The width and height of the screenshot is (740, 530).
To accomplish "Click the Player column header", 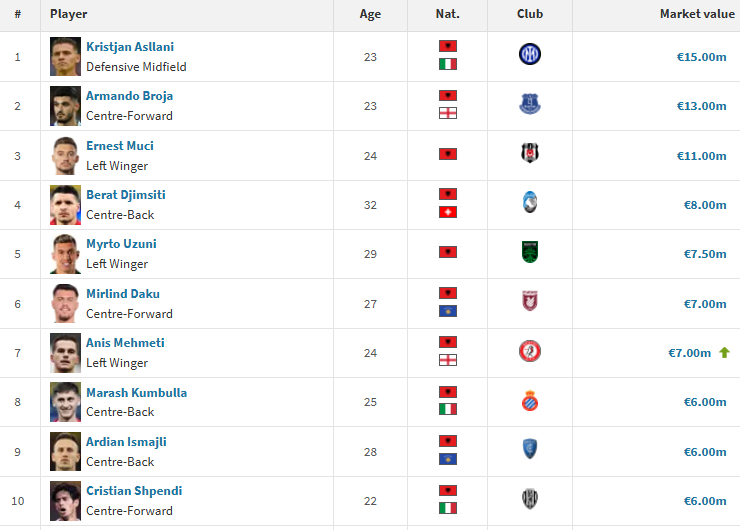I will (x=68, y=14).
